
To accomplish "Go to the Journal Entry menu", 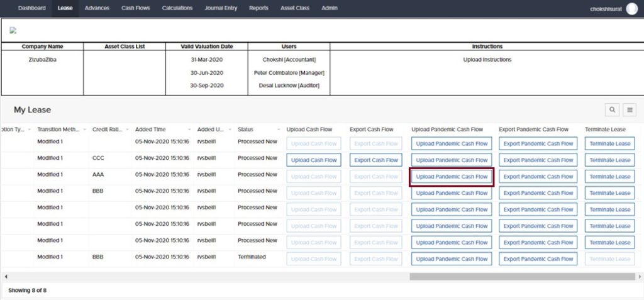I will click(221, 8).
